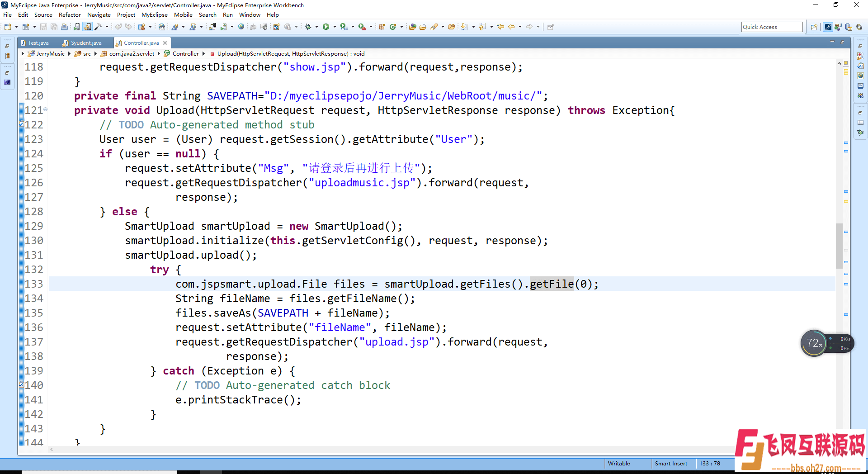The height and width of the screenshot is (474, 868).
Task: Expand the arrow after Controller breadcrumb
Action: 203,54
